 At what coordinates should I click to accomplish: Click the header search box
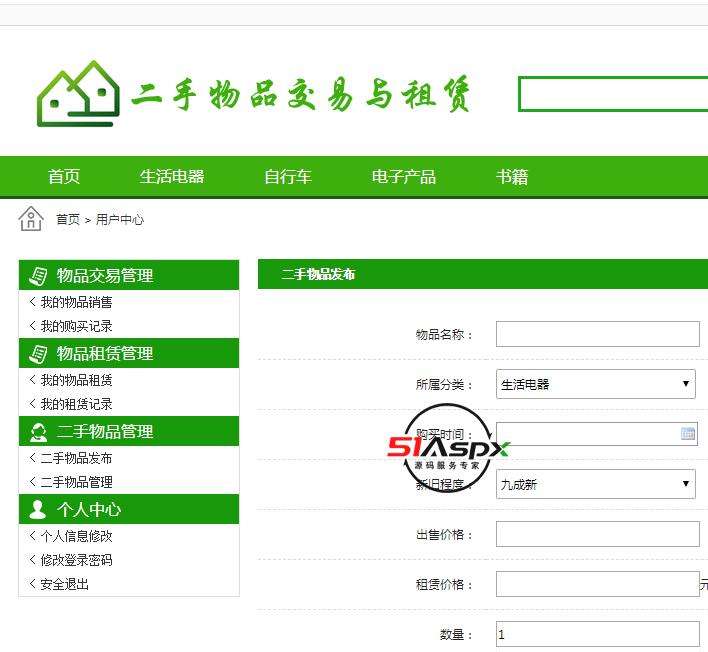tap(613, 94)
